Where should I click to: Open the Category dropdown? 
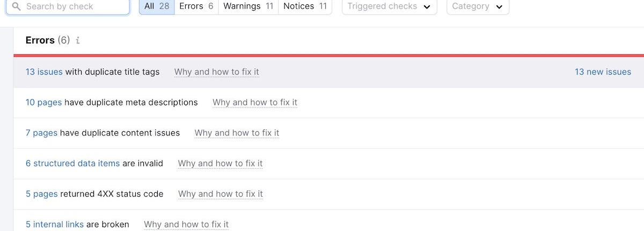point(478,6)
